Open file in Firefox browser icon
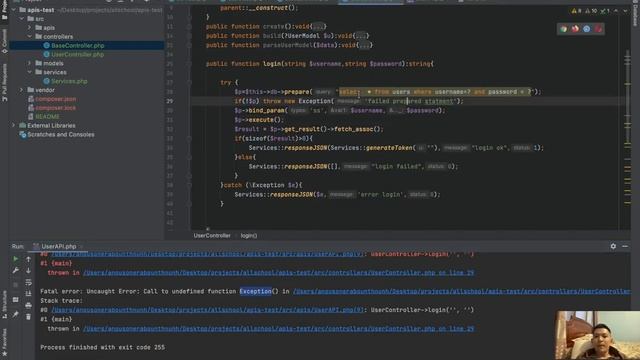 [575, 29]
